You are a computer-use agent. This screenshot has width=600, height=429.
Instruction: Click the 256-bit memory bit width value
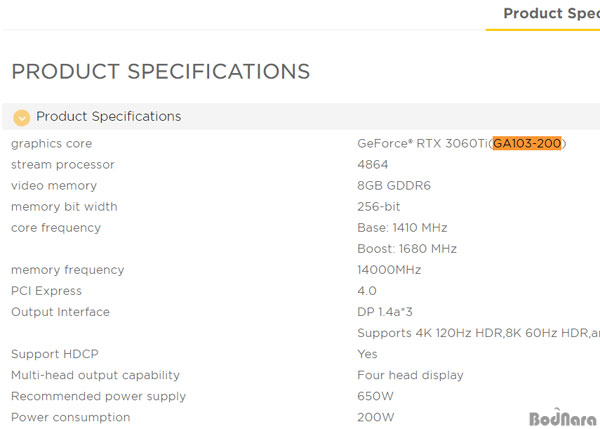[379, 207]
